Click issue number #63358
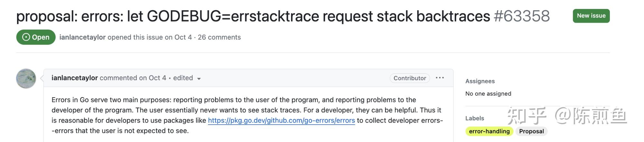Image resolution: width=644 pixels, height=142 pixels. pos(522,16)
